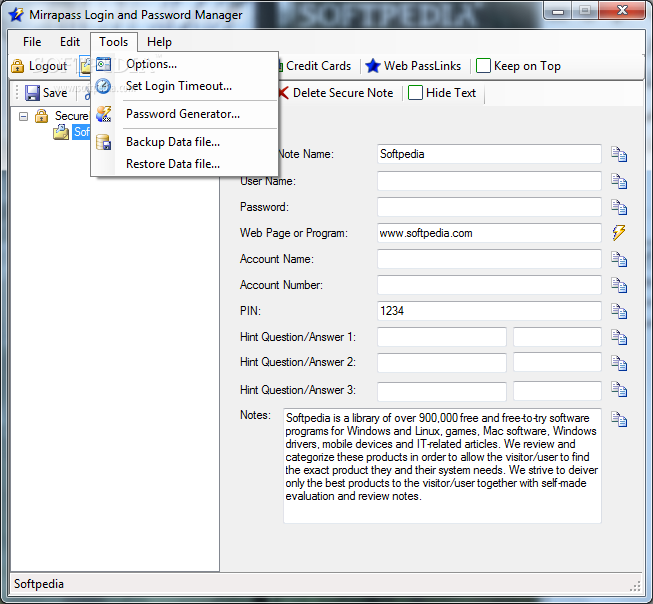Select the Secure root tree label
This screenshot has height=604, width=653.
click(x=72, y=116)
